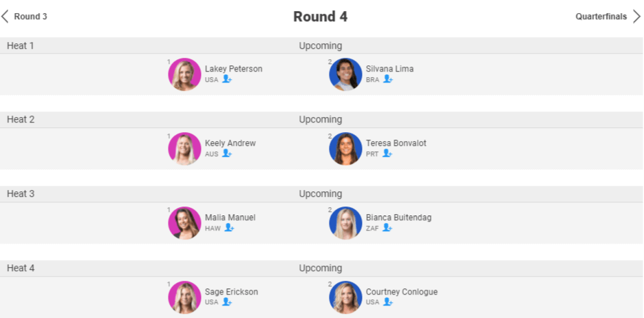Image resolution: width=644 pixels, height=318 pixels.
Task: Click follow icon beside Courtney Conlogue's USA
Action: coord(388,302)
